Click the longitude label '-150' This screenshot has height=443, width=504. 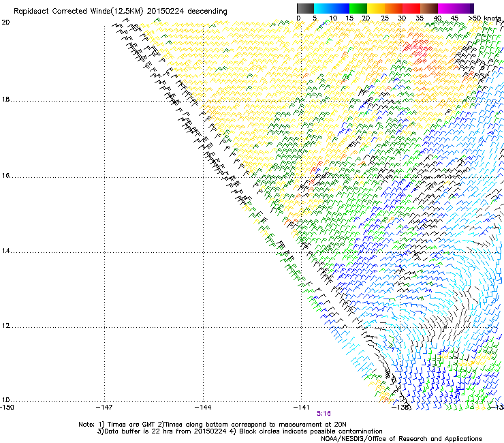pyautogui.click(x=7, y=408)
